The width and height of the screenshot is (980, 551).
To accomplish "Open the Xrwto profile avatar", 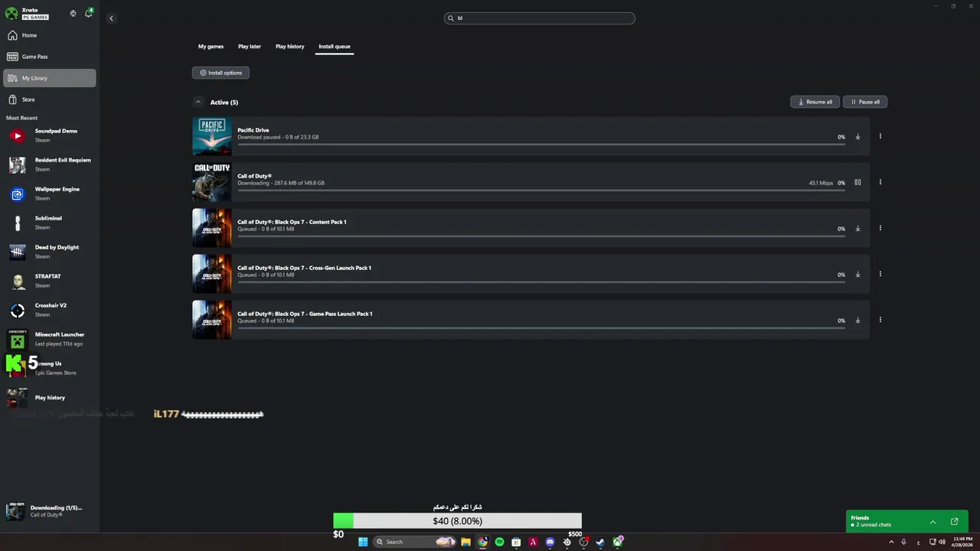I will (11, 13).
